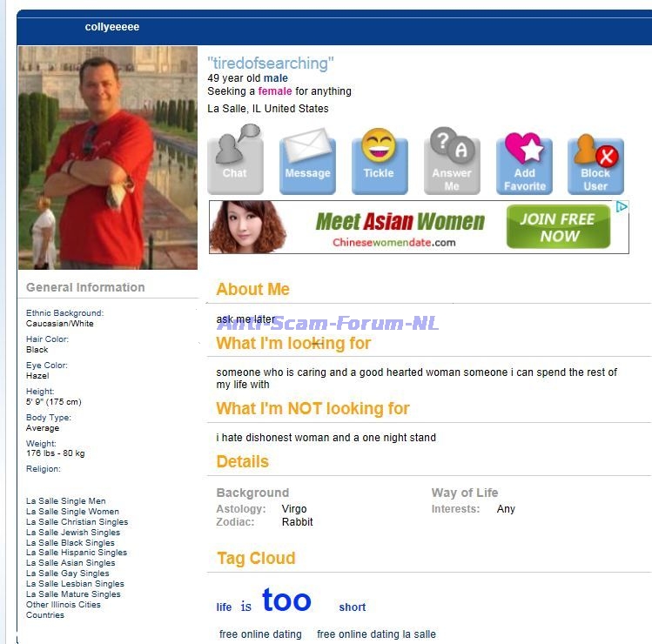Viewport: 652px width, 644px height.
Task: Send a Message via envelope icon
Action: [307, 161]
